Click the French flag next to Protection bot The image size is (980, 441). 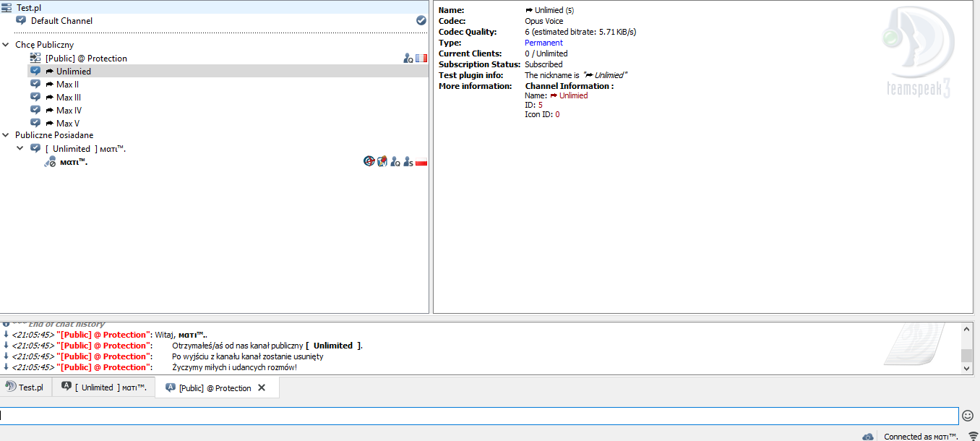[x=421, y=59]
